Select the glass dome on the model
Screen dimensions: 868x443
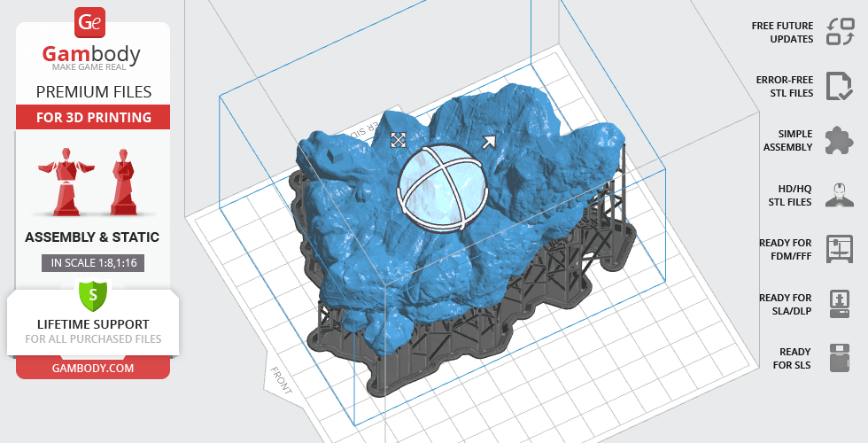pyautogui.click(x=444, y=188)
